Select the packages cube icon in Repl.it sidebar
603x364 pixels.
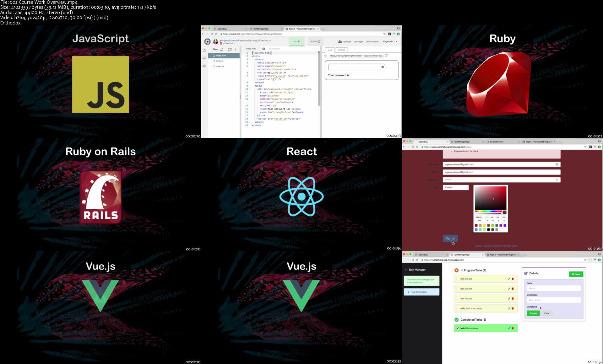point(204,58)
